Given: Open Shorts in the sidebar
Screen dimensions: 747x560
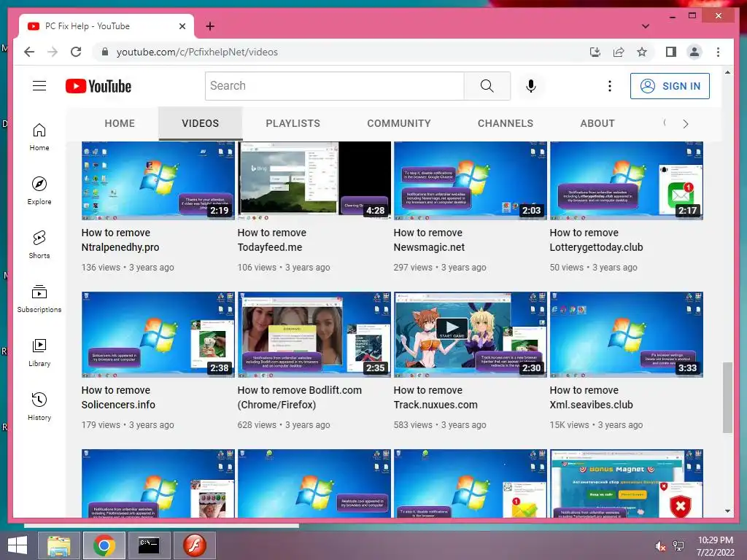Looking at the screenshot, I should (x=39, y=244).
